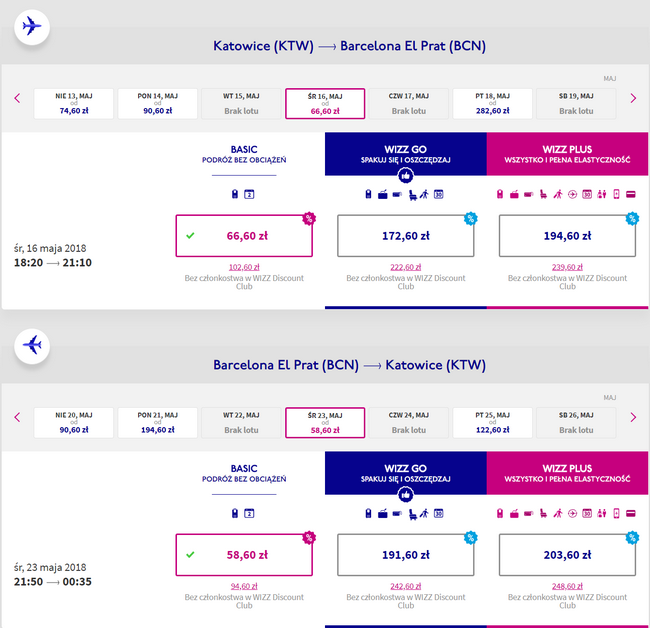Select outbound BASIC fare 66,60 zł
The width and height of the screenshot is (650, 628).
pos(244,236)
